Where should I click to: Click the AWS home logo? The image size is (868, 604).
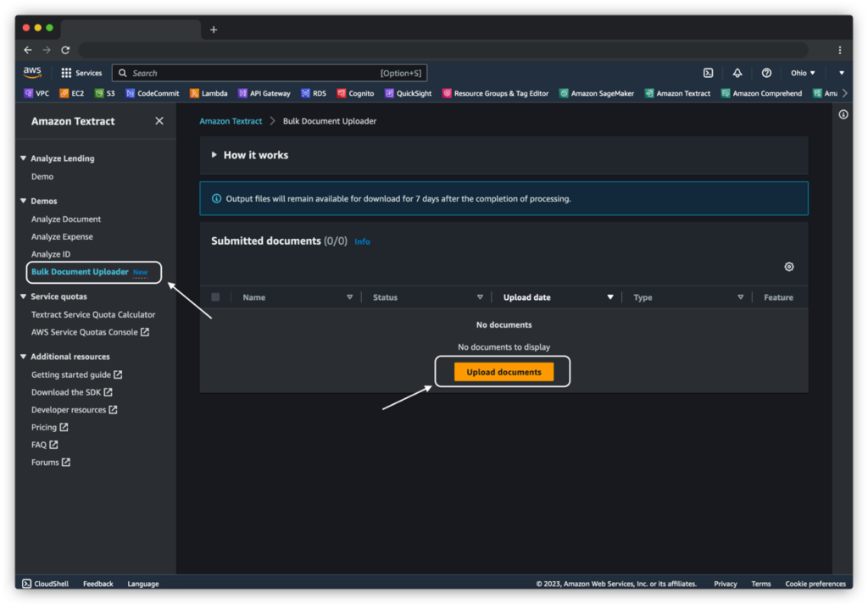[32, 72]
